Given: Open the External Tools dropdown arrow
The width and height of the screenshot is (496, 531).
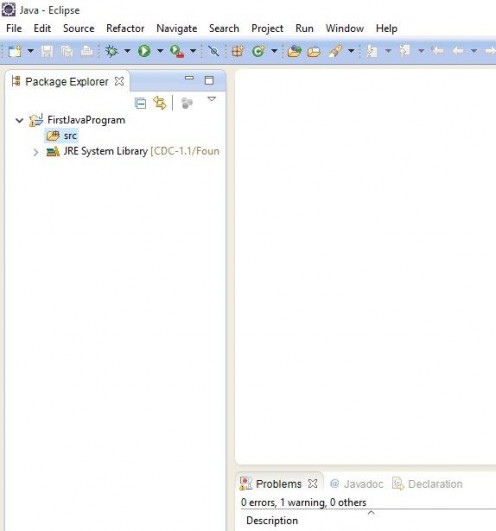Looking at the screenshot, I should 193,51.
